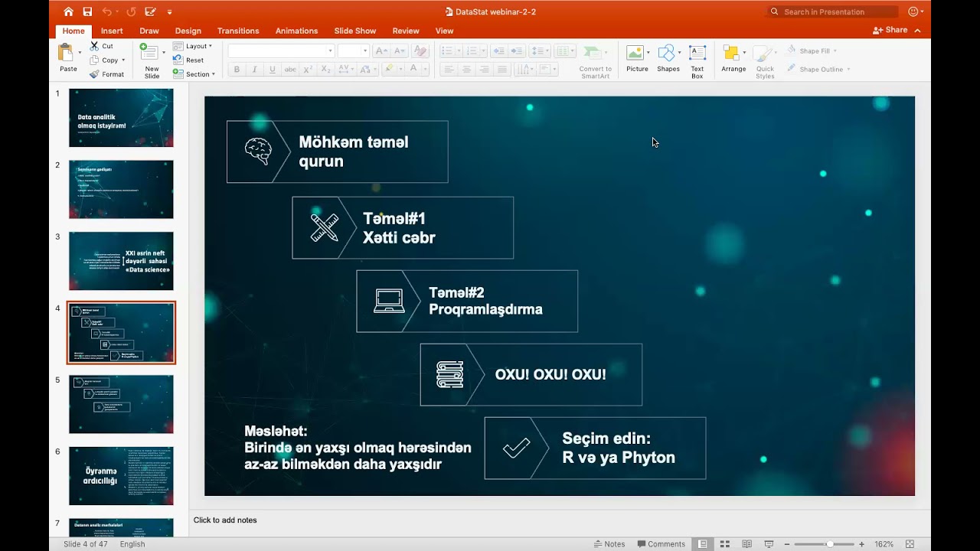Cut the selection with the scissors icon
Viewport: 980px width, 551px height.
102,46
